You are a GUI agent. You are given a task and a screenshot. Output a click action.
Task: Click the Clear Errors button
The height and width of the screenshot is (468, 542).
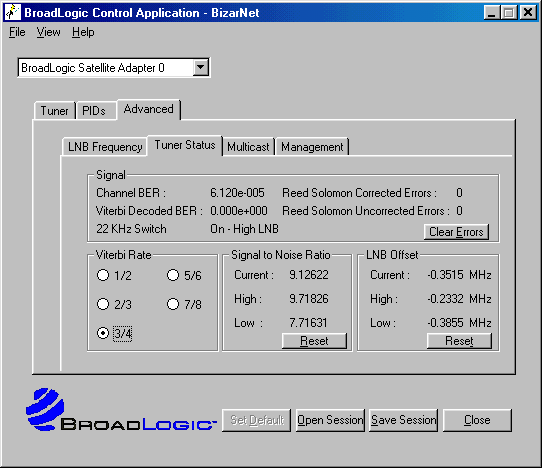coord(456,232)
